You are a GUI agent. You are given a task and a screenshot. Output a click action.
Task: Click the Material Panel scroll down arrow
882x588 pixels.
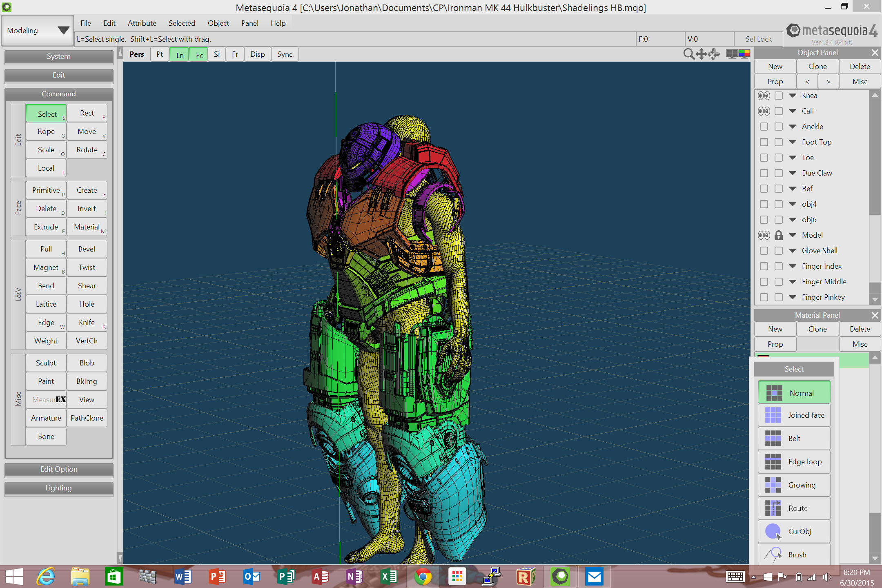click(x=875, y=558)
